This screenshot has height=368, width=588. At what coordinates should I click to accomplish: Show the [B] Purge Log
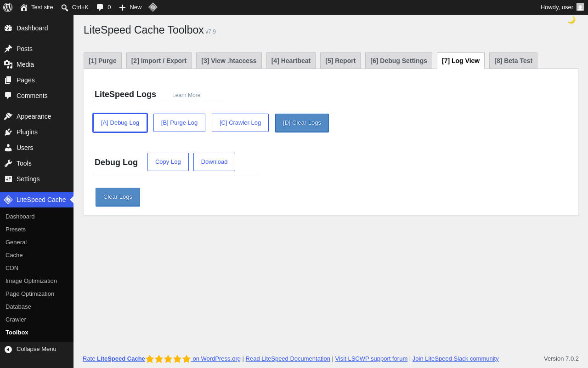click(179, 123)
